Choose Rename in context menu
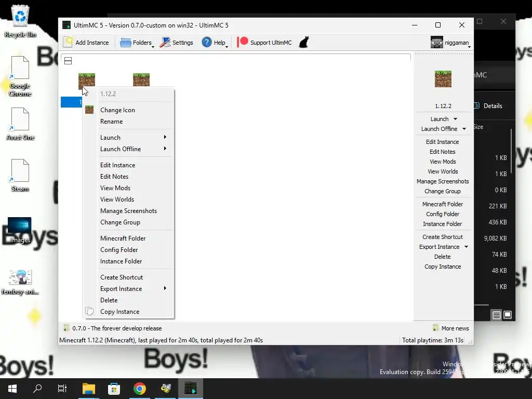 [112, 122]
